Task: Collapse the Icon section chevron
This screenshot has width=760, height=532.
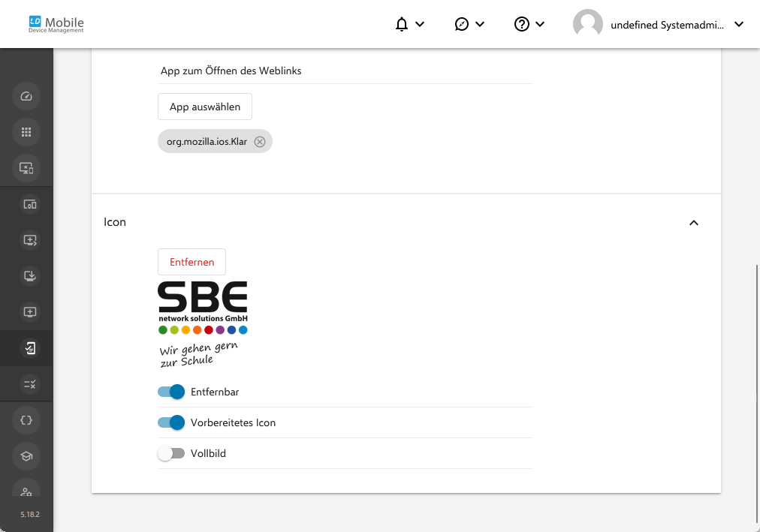Action: point(694,223)
